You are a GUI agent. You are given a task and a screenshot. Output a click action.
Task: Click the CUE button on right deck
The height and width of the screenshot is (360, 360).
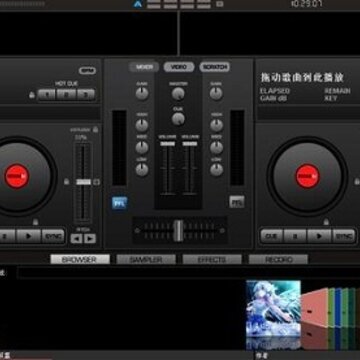[271, 236]
